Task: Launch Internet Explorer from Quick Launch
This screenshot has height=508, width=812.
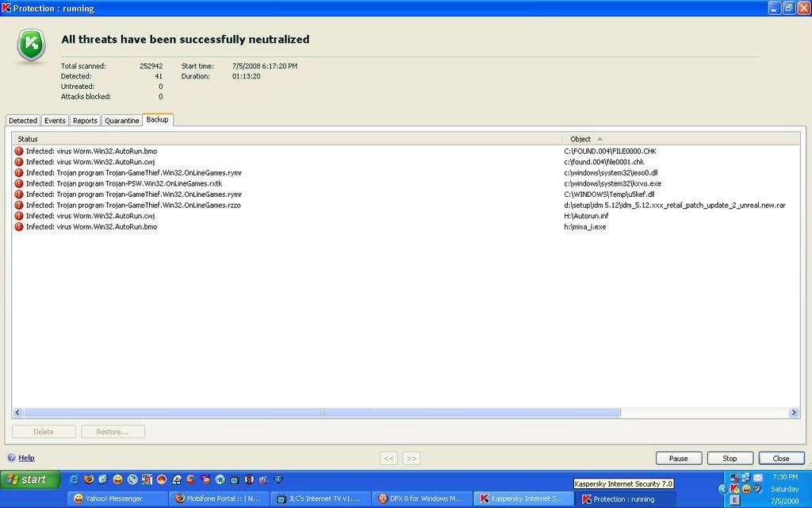Action: pos(74,479)
